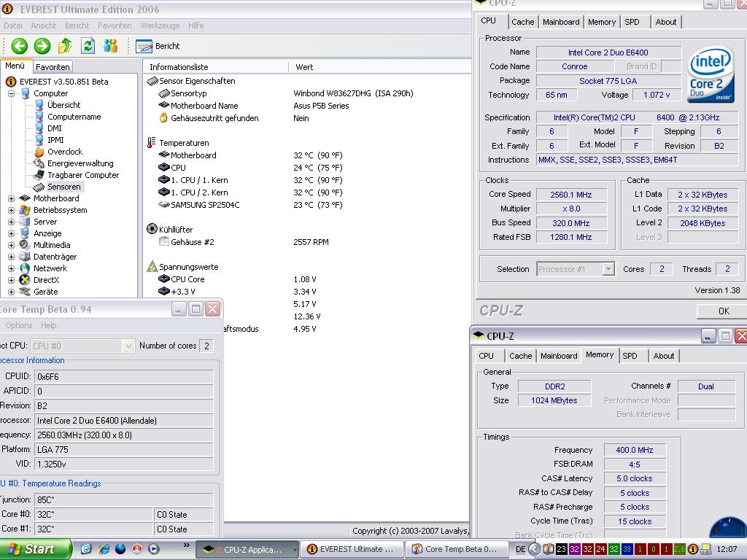747x560 pixels.
Task: Open the Options menu in Core Temp
Action: tap(18, 325)
